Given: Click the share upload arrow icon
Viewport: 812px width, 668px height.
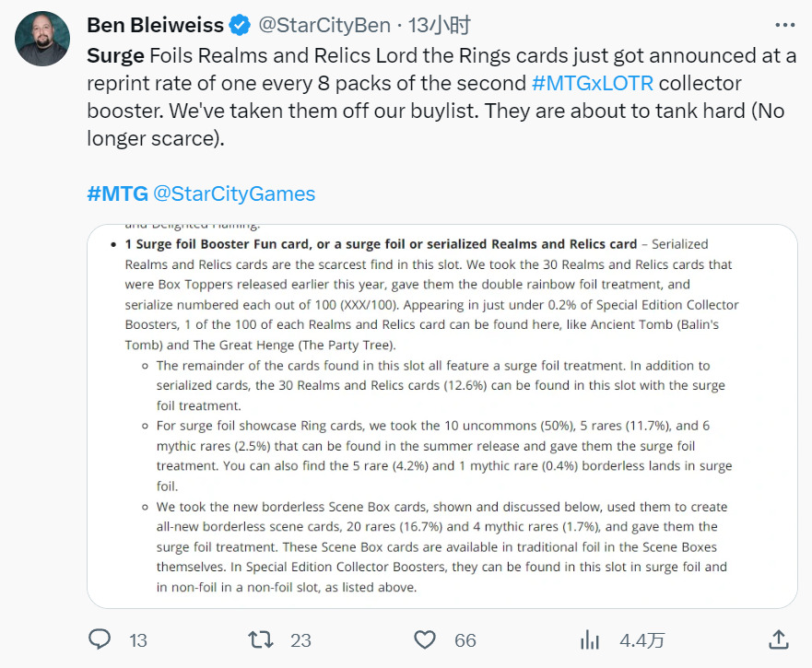Looking at the screenshot, I should (778, 639).
